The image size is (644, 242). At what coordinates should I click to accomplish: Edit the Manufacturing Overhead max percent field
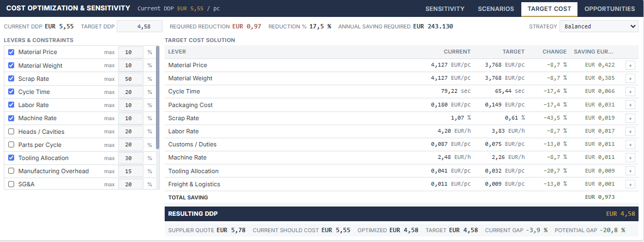131,171
